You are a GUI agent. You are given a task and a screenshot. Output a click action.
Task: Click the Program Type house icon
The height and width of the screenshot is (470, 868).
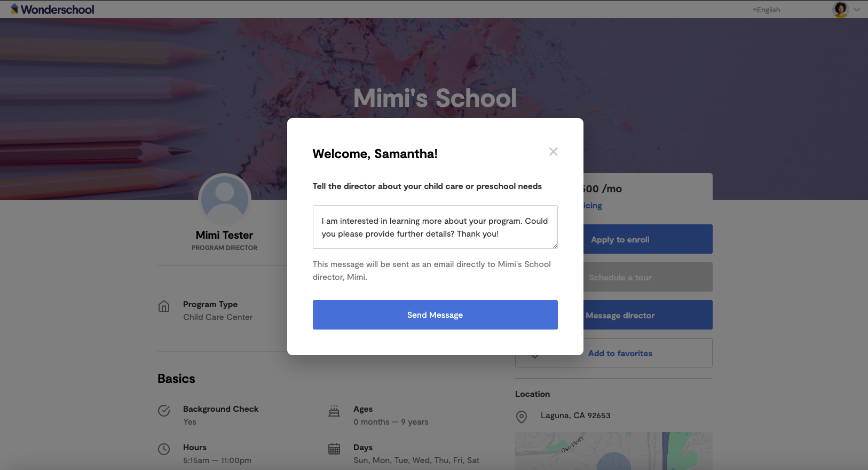(164, 306)
